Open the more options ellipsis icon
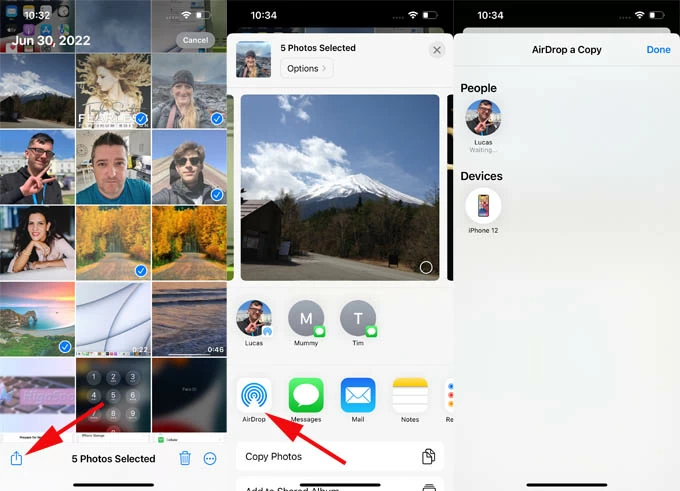680x491 pixels. (210, 458)
